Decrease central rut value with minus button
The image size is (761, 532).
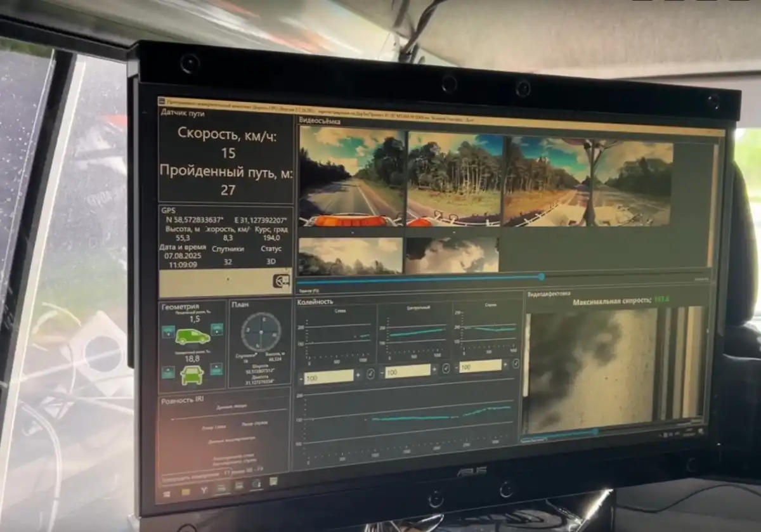381,373
